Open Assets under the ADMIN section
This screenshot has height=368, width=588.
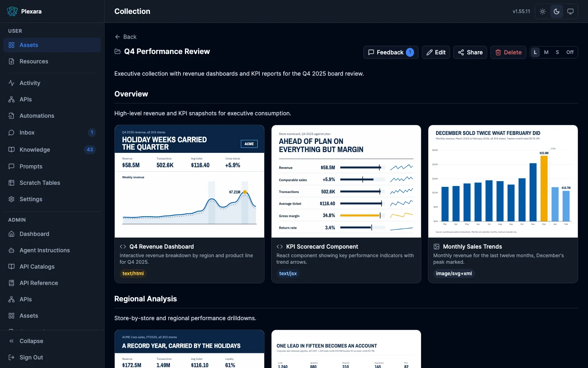tap(52, 316)
